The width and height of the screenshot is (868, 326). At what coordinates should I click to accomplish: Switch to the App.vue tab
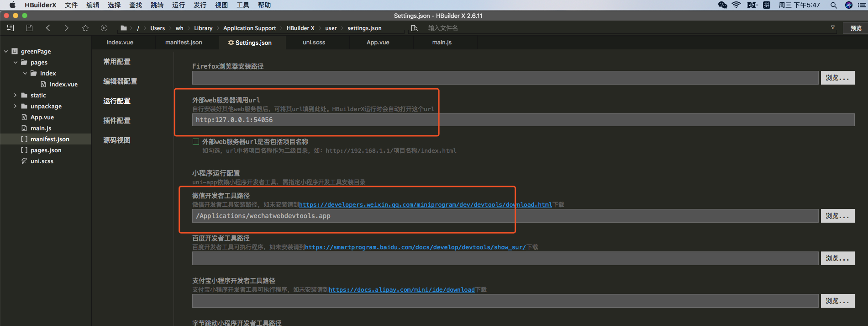(378, 42)
